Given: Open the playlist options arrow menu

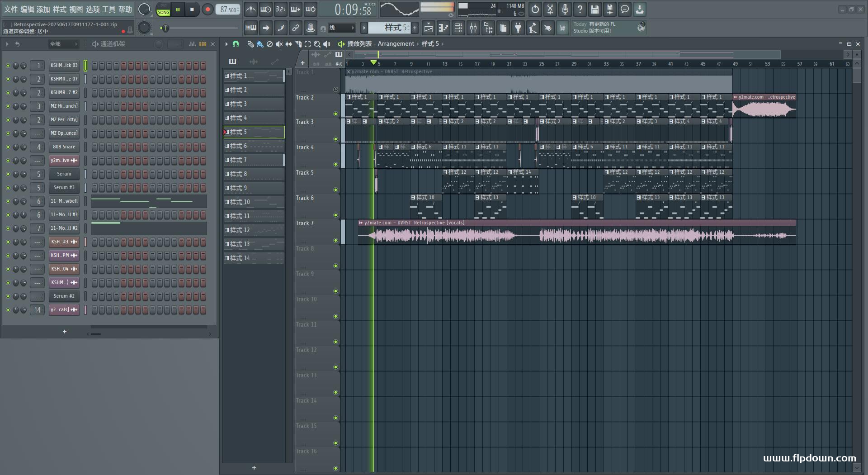Looking at the screenshot, I should coord(226,44).
